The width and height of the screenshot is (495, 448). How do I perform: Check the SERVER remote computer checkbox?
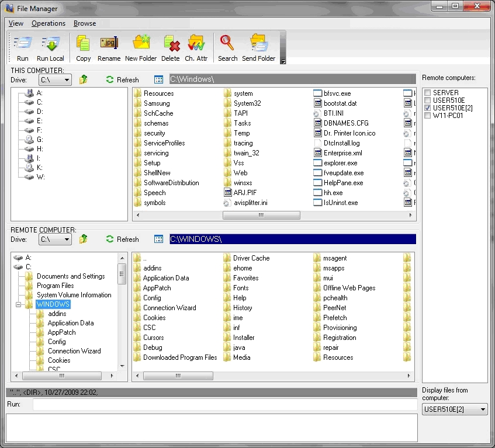(428, 93)
